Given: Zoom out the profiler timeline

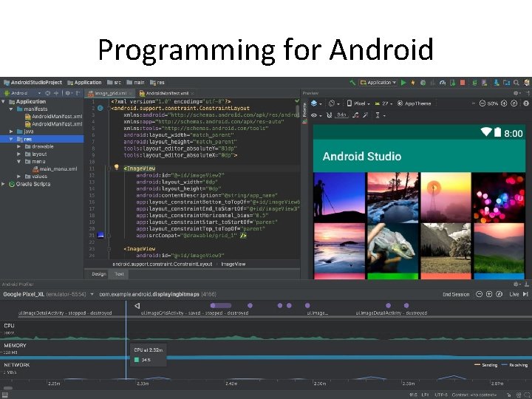Looking at the screenshot, I should click(479, 294).
